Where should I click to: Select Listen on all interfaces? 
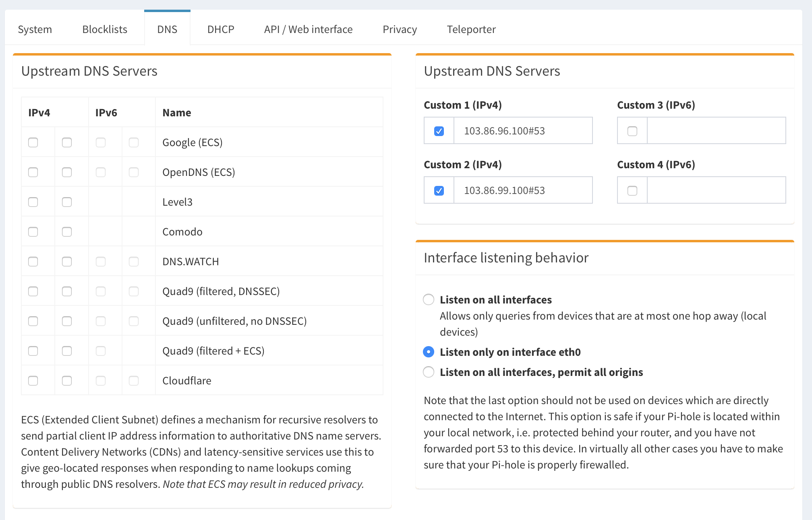[x=428, y=299]
